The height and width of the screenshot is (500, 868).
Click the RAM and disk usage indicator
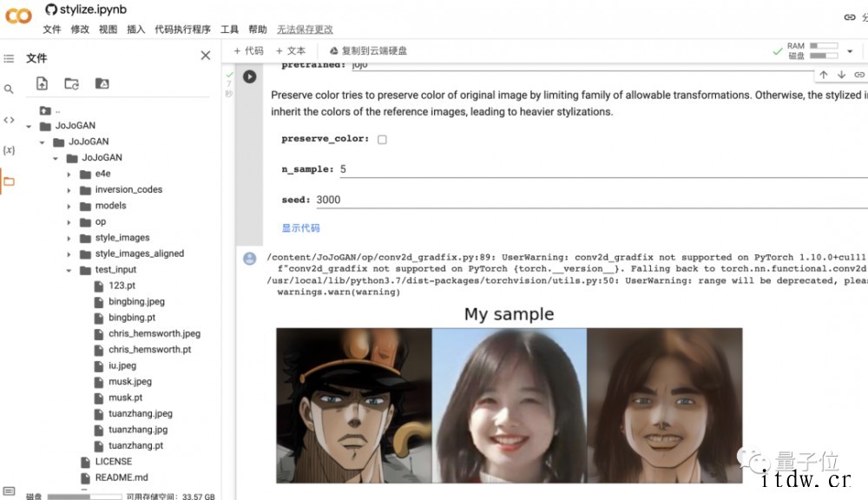[x=812, y=51]
